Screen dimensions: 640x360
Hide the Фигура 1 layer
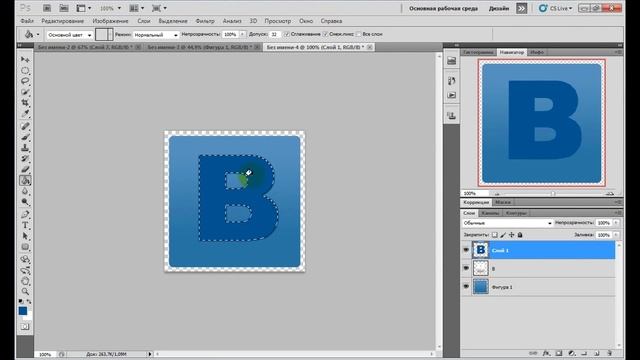[466, 287]
